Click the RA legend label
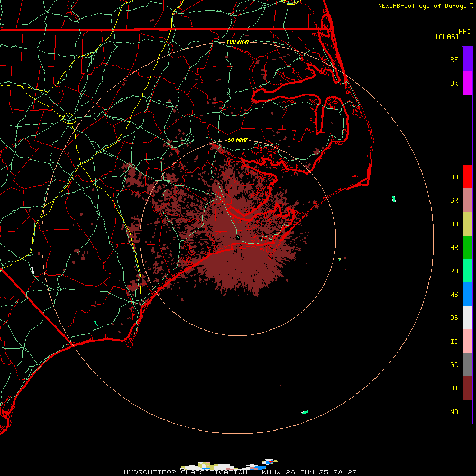The width and height of the screenshot is (476, 476). (x=454, y=271)
